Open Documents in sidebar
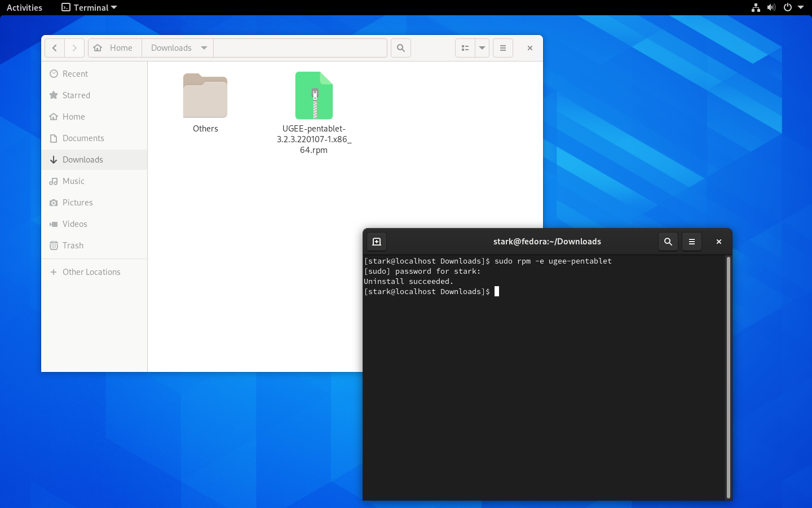 [x=94, y=138]
